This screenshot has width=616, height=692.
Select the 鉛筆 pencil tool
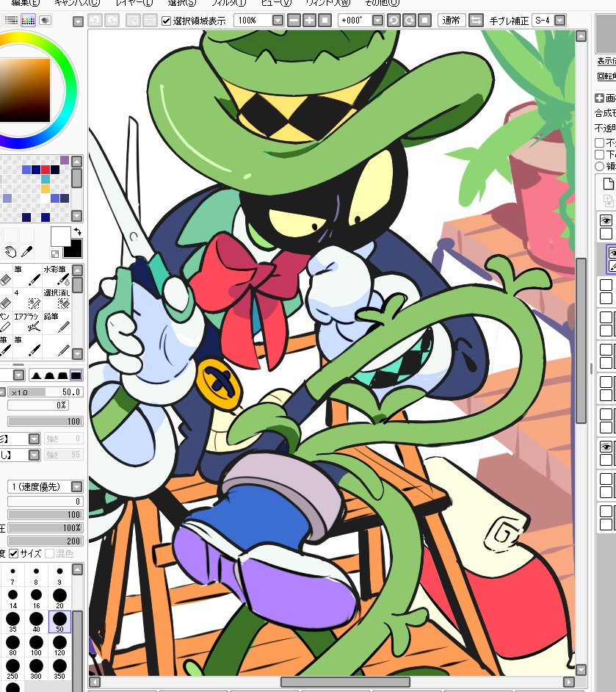coord(57,322)
